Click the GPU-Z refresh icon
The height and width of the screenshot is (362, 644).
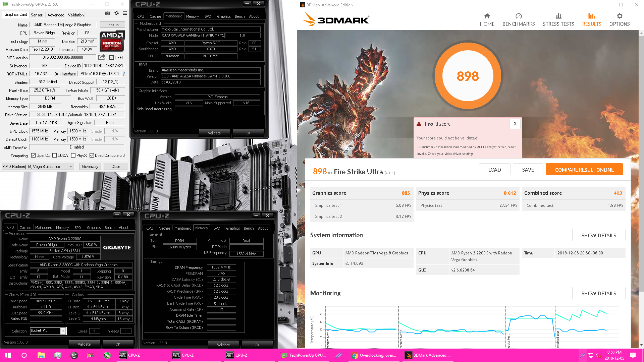click(116, 13)
